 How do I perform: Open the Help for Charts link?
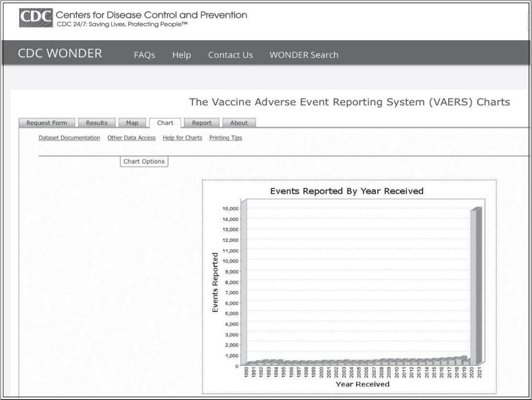182,138
